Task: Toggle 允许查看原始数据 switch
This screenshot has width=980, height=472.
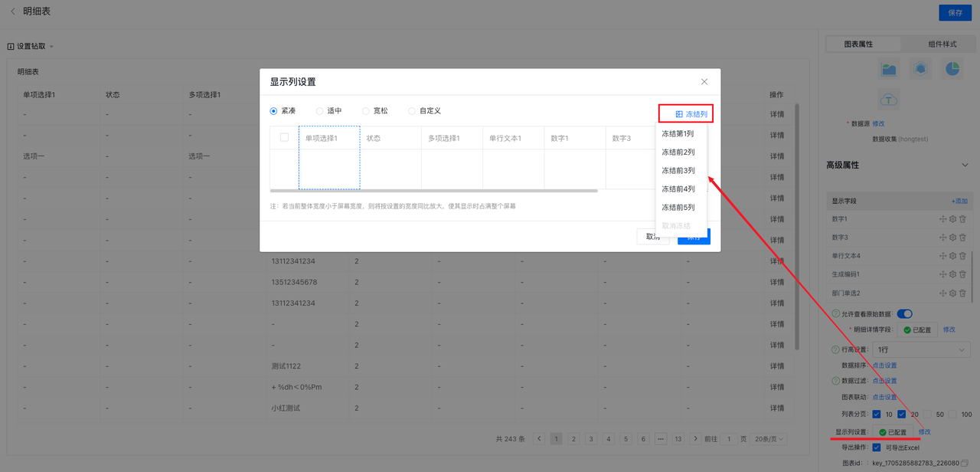Action: click(x=904, y=313)
